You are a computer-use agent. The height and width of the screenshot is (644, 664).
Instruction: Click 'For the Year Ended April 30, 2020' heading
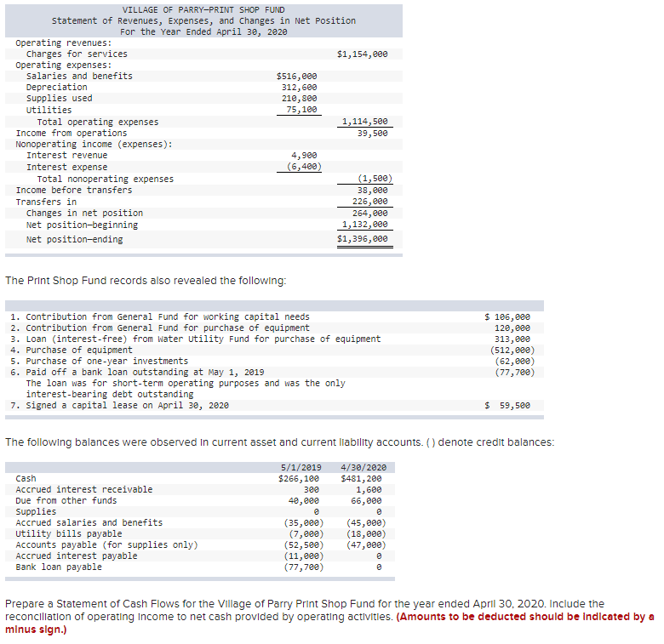coord(203,31)
